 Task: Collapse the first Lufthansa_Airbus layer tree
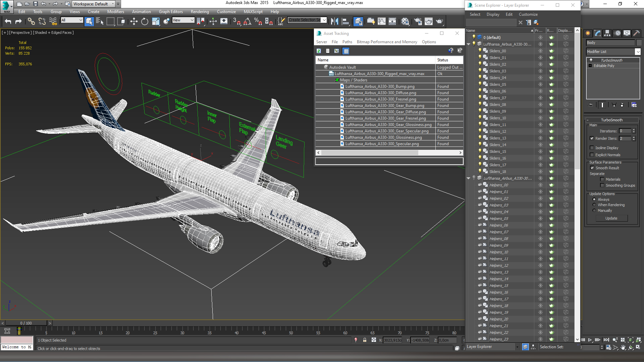pyautogui.click(x=468, y=44)
